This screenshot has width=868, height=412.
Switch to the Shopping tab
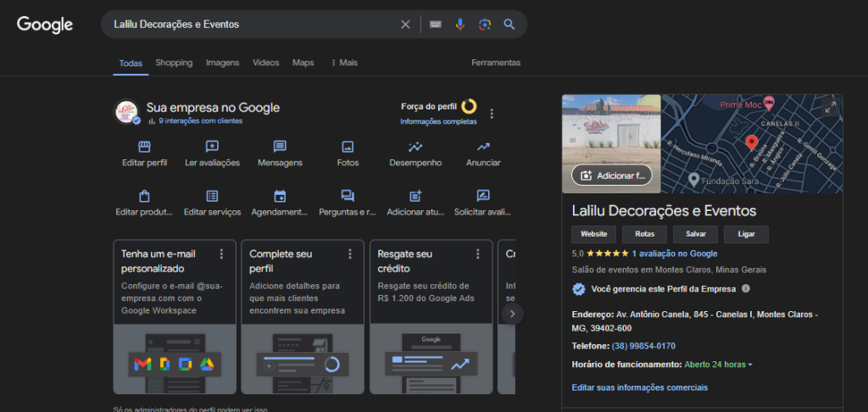[x=174, y=63]
